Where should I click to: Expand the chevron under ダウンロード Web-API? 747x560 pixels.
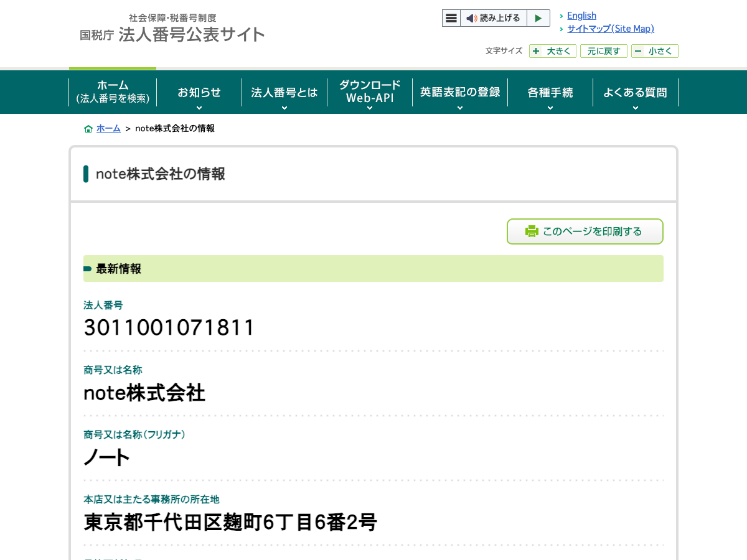(370, 108)
